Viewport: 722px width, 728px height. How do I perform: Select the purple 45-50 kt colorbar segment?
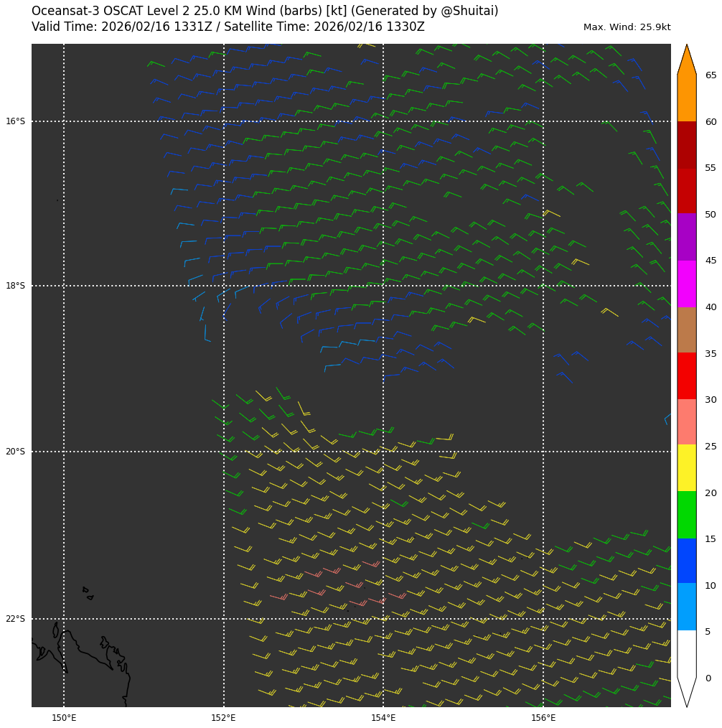[x=686, y=237]
